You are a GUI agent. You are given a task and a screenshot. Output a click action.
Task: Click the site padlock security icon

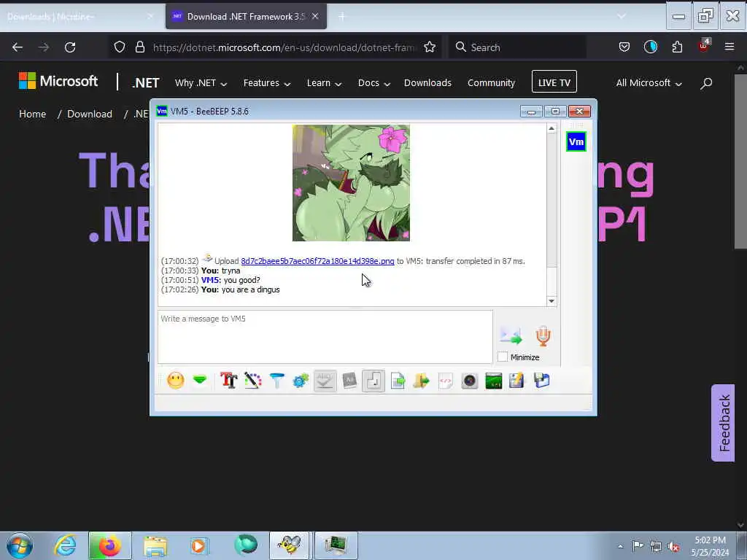coord(139,47)
